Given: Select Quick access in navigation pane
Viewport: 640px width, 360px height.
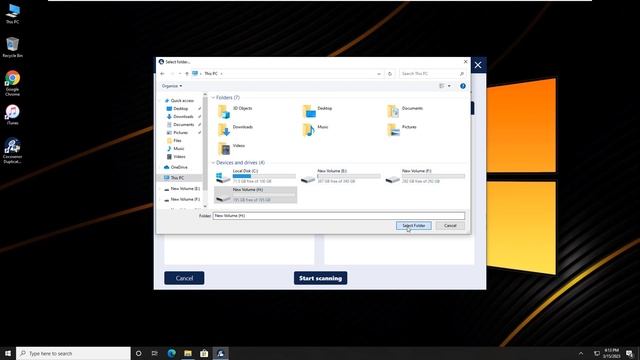Looking at the screenshot, I should tap(179, 100).
